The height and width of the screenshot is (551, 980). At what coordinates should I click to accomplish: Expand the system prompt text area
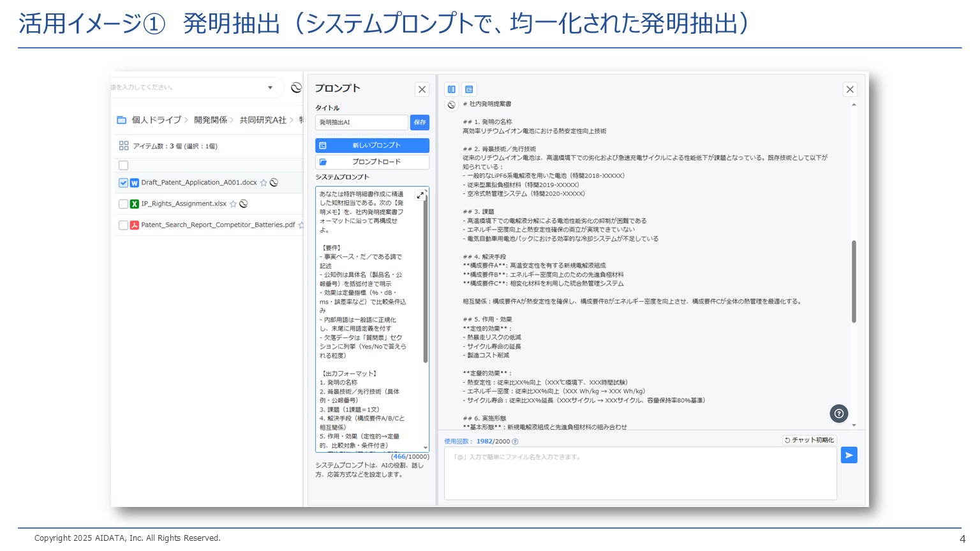coord(420,195)
